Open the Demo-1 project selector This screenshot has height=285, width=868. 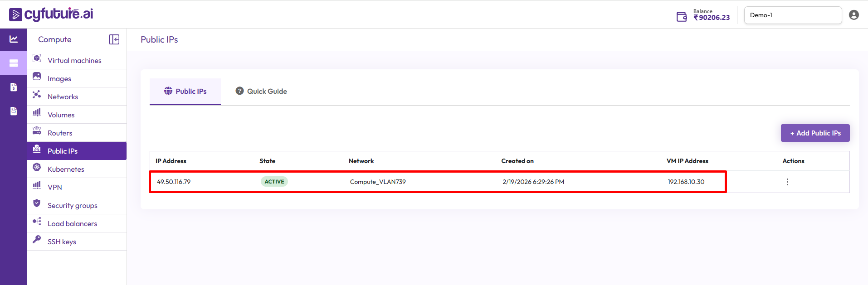coord(792,15)
